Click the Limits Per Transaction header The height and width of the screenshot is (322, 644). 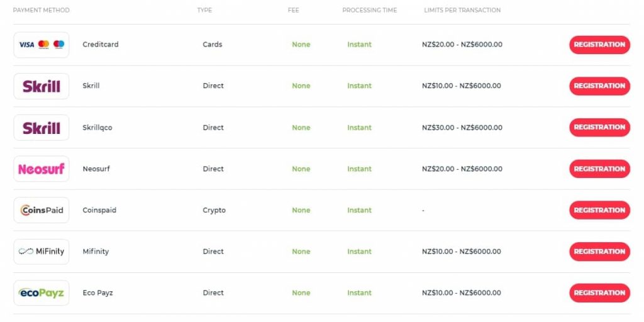(462, 10)
